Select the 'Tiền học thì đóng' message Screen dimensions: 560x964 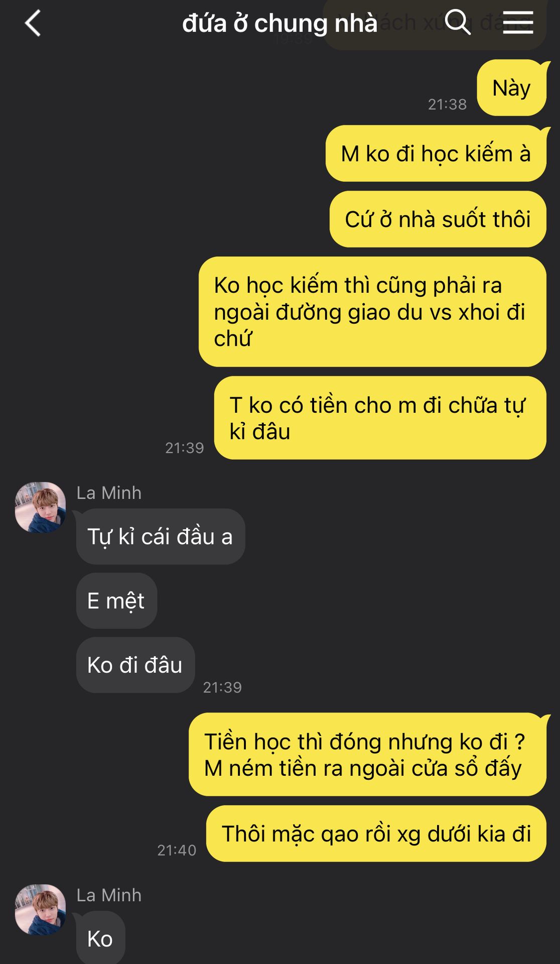tap(367, 755)
